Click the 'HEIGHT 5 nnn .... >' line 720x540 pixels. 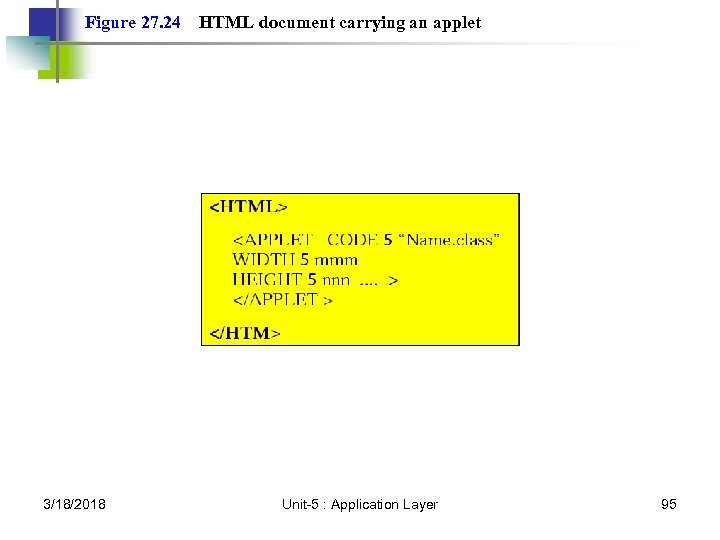coord(315,280)
